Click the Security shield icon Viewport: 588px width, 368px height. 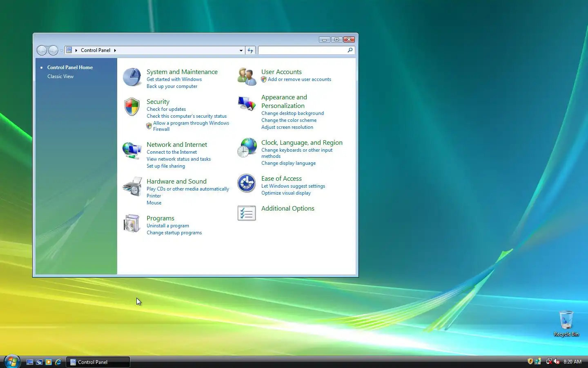pos(132,107)
